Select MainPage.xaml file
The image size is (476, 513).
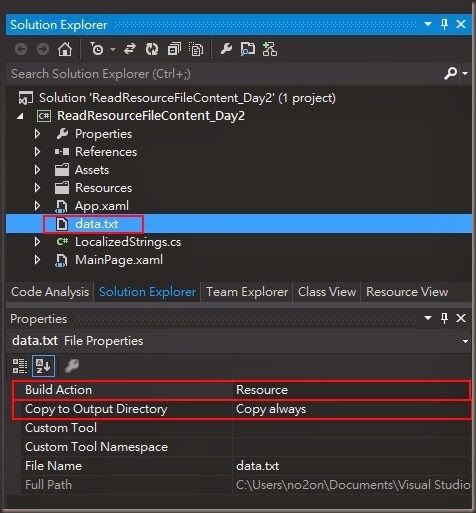click(119, 260)
